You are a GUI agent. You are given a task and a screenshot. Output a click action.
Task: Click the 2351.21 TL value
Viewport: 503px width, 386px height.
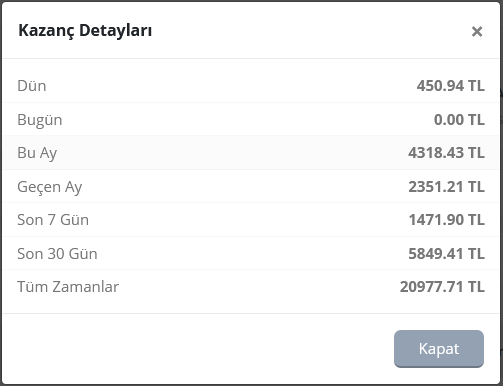coord(446,187)
